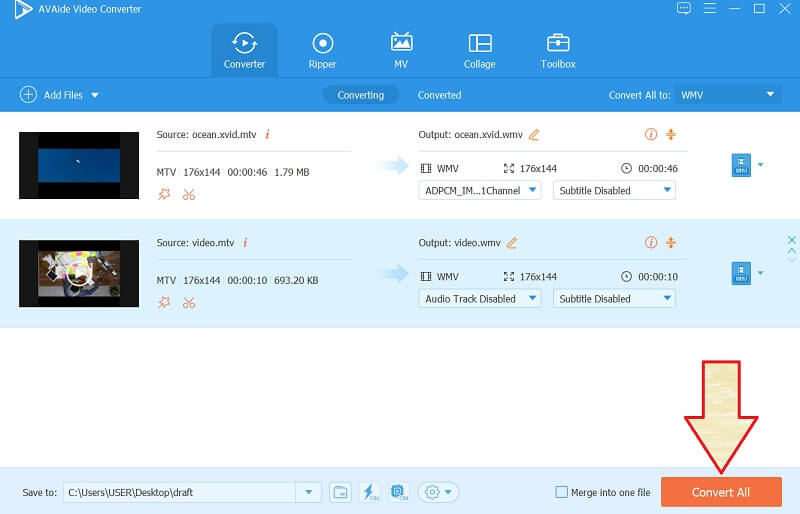Rename output video.wmv with pencil icon
Image resolution: width=800 pixels, height=514 pixels.
512,243
